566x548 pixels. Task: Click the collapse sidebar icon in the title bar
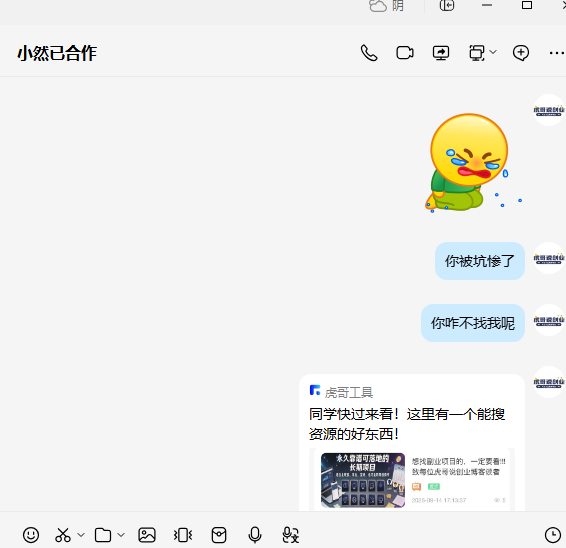point(447,5)
